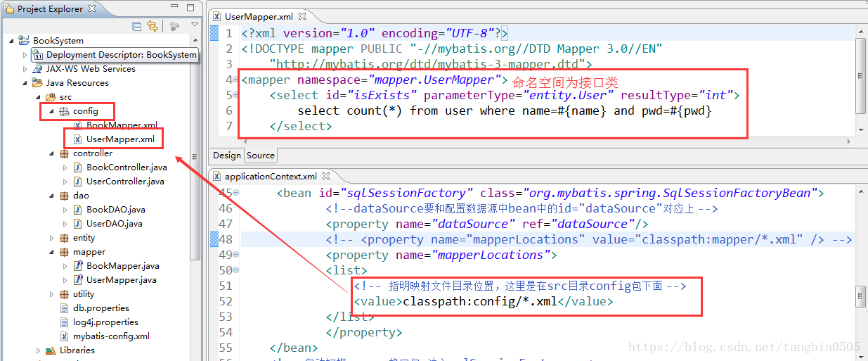Expand the entity package node
The image size is (868, 361).
tap(51, 238)
